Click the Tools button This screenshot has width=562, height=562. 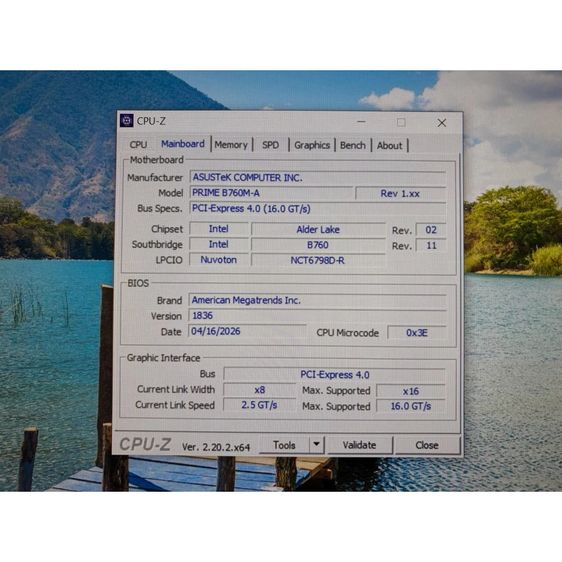(x=284, y=445)
